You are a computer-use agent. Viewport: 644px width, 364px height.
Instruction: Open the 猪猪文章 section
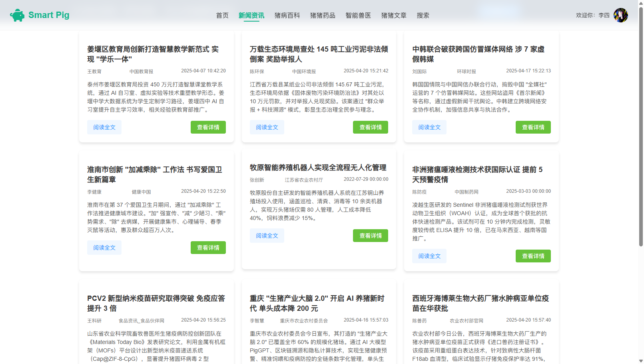tap(394, 15)
